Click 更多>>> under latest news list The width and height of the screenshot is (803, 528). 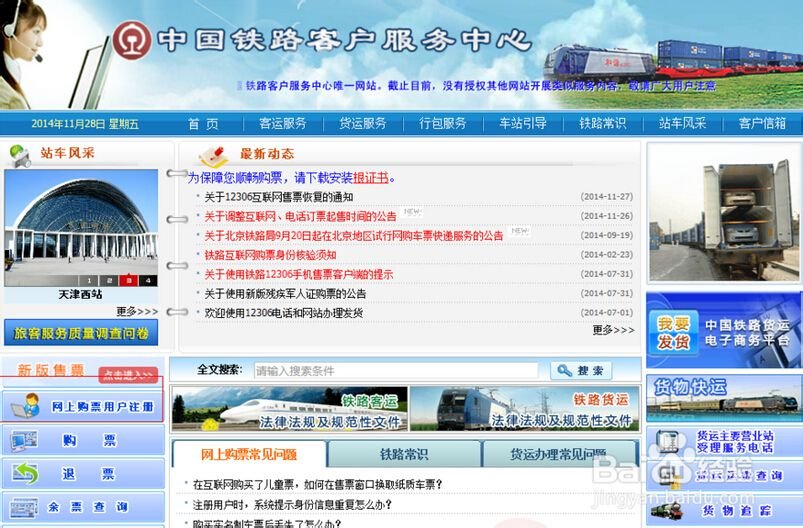click(614, 330)
